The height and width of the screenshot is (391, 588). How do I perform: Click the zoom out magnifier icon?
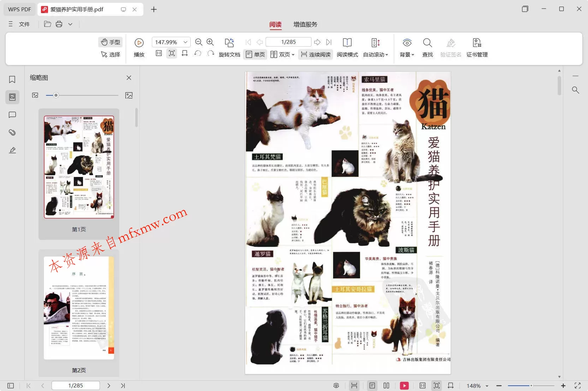pos(199,42)
